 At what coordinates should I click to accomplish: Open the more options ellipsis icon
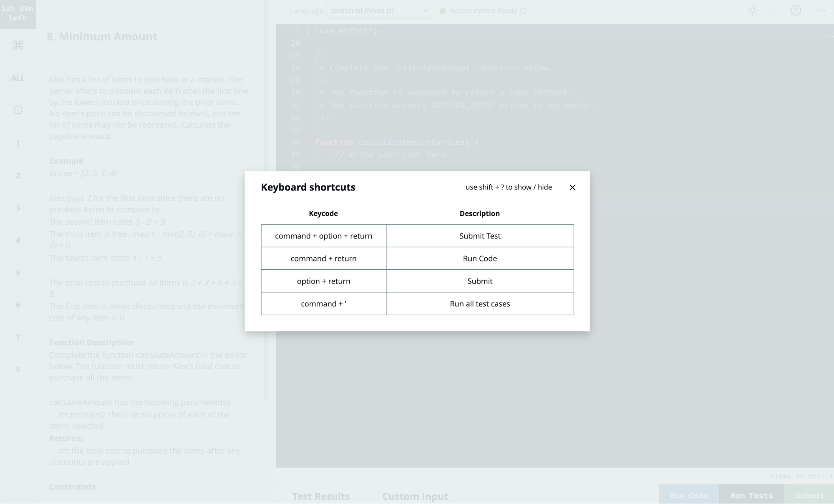[x=821, y=10]
